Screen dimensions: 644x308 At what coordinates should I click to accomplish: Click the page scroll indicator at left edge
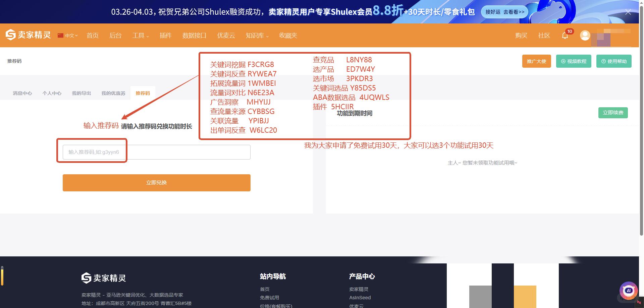(2, 276)
